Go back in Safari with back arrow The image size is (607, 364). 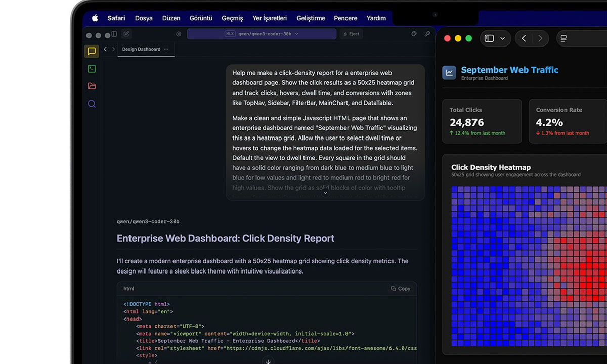tap(524, 38)
